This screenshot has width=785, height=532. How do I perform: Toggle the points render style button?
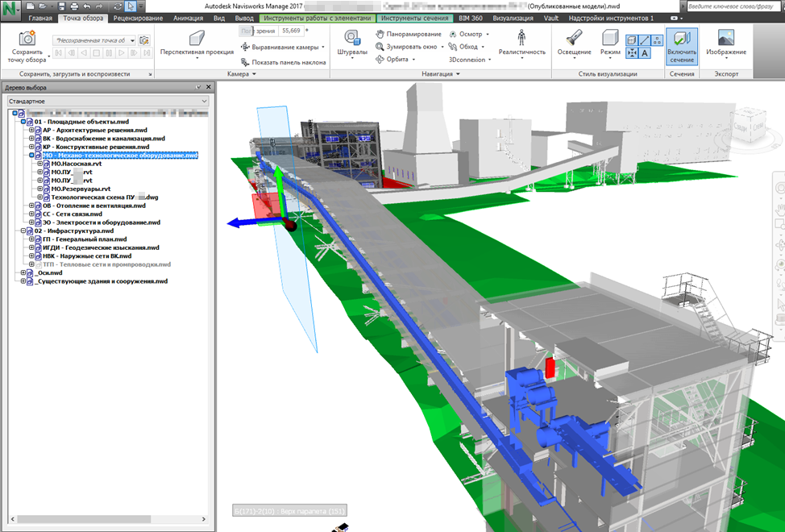657,40
